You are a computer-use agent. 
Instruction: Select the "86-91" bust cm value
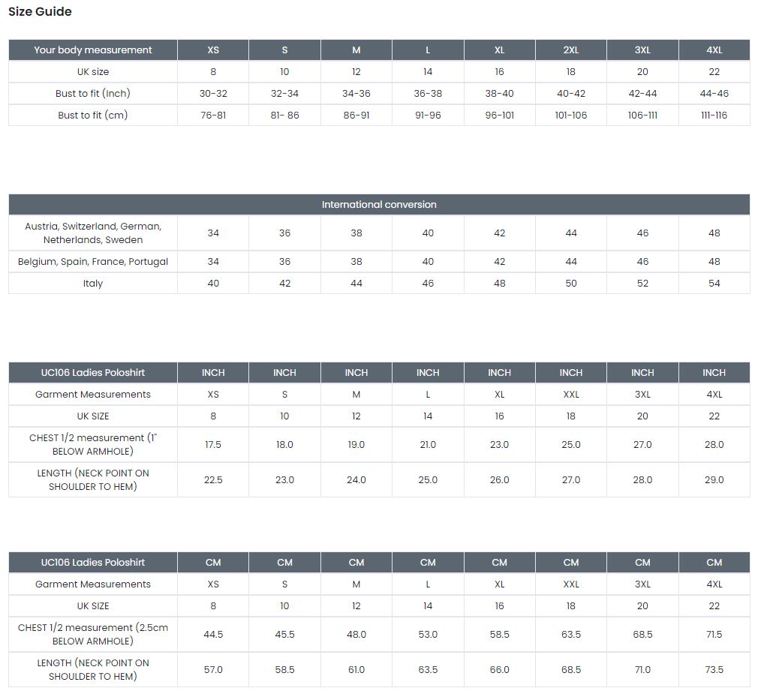(x=356, y=115)
